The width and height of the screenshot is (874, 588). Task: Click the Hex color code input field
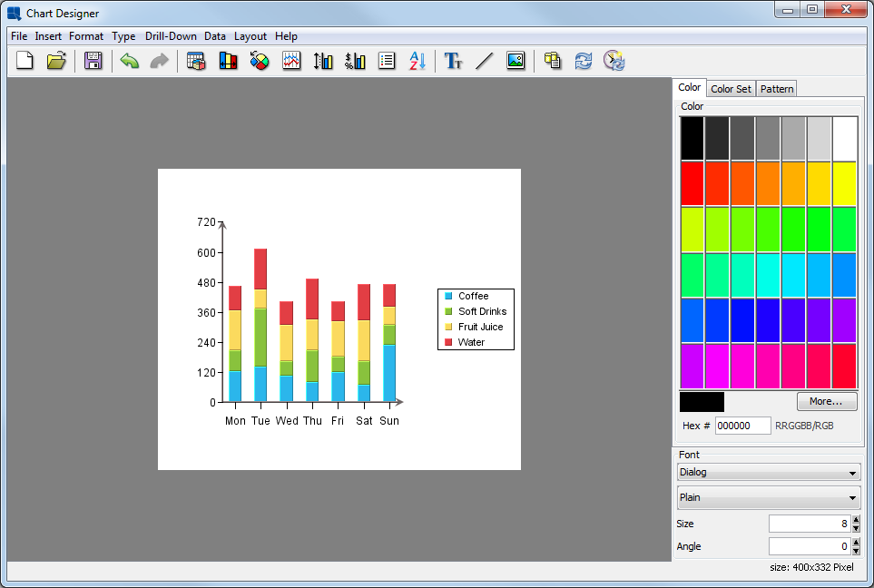coord(742,426)
